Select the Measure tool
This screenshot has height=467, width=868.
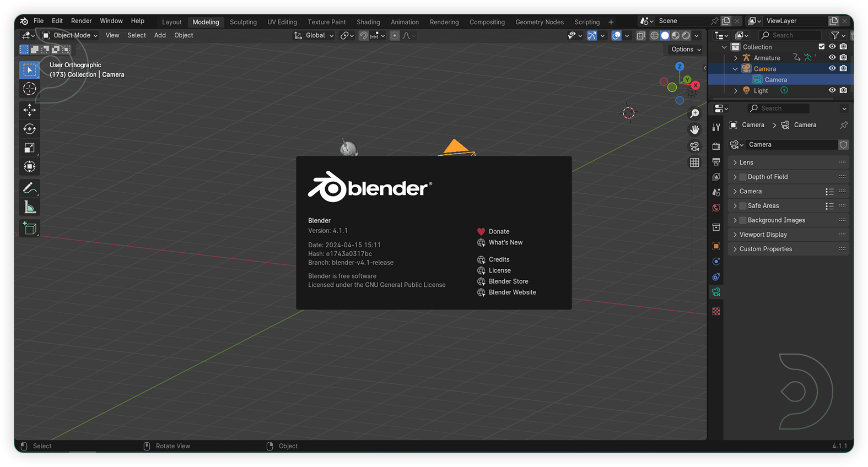click(30, 207)
